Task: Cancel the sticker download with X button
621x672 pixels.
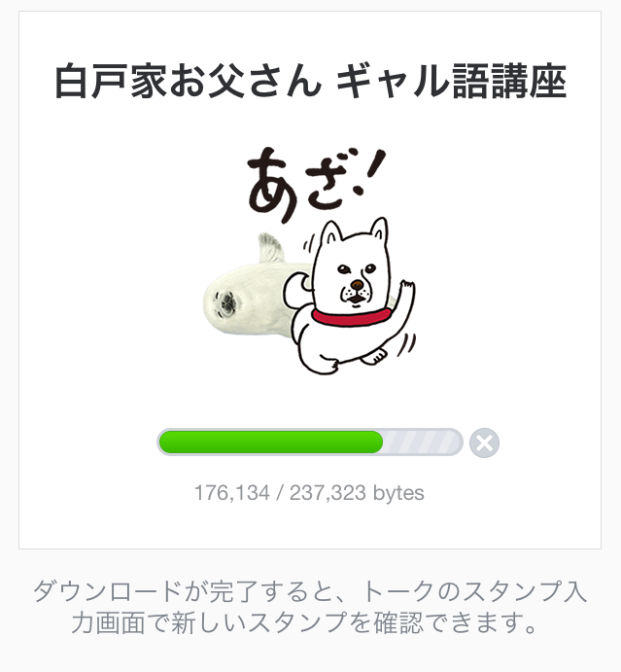Action: click(x=484, y=442)
